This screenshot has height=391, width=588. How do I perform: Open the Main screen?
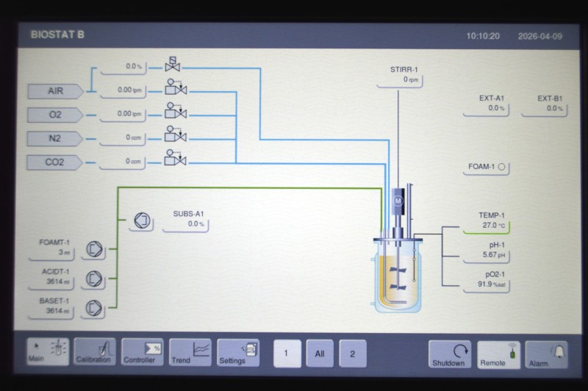pyautogui.click(x=48, y=351)
